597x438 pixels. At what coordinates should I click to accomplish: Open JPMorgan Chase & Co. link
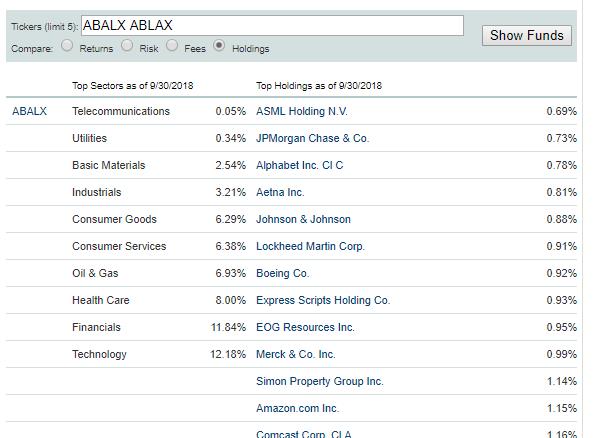[313, 138]
